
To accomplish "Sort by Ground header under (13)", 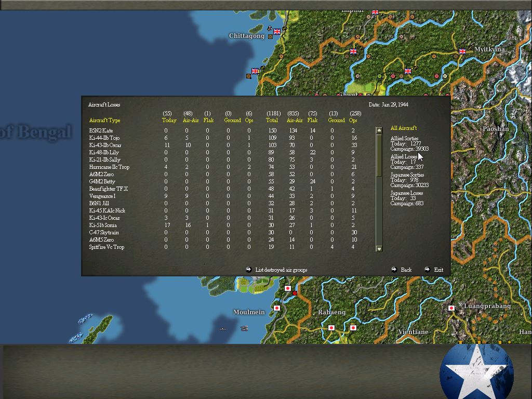I will [x=336, y=120].
